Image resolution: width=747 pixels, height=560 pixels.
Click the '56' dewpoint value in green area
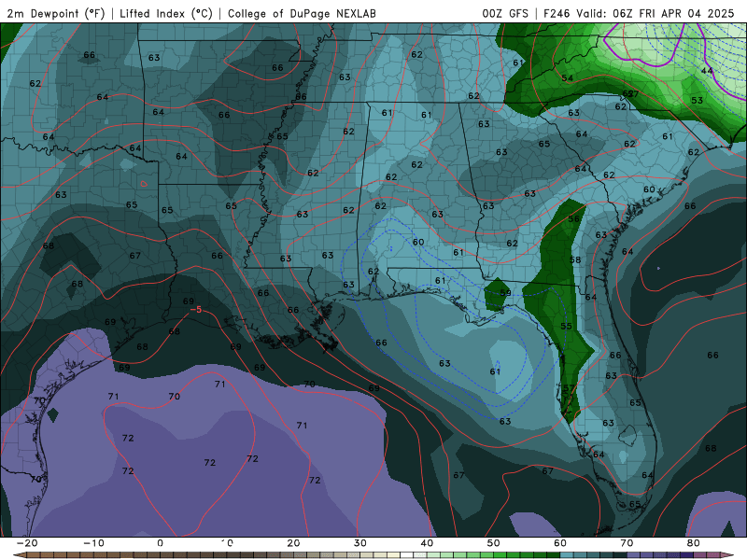(x=573, y=218)
